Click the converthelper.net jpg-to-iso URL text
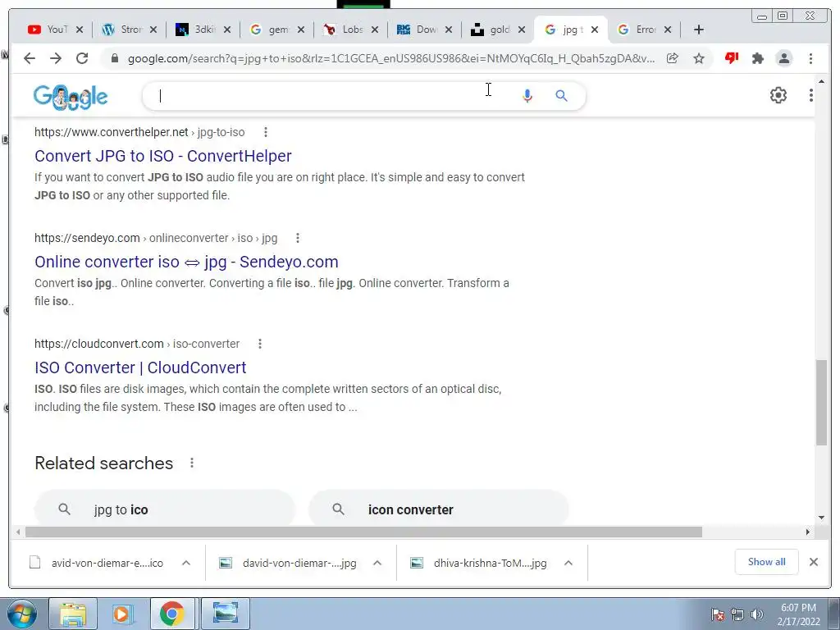Screen dimensions: 840x630 point(139,132)
